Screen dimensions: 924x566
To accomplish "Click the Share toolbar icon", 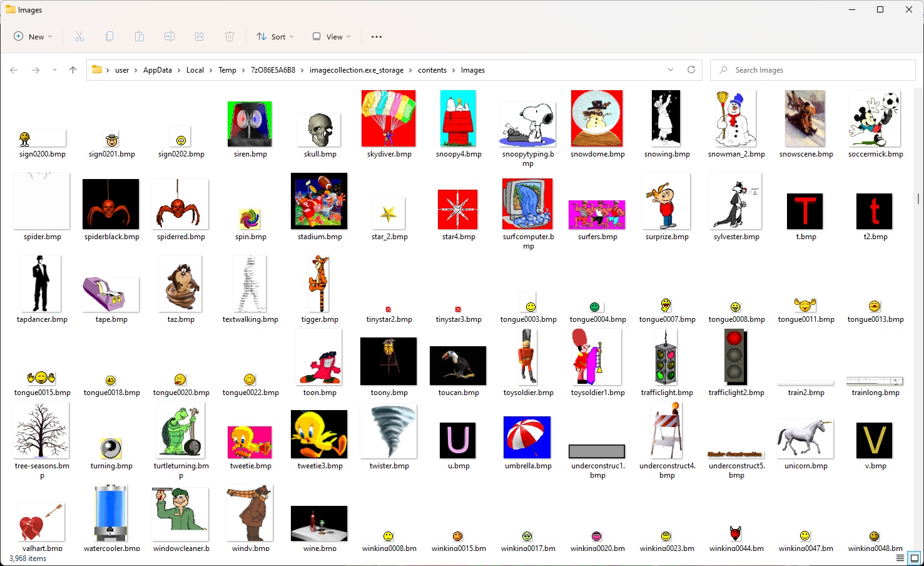I will [200, 36].
